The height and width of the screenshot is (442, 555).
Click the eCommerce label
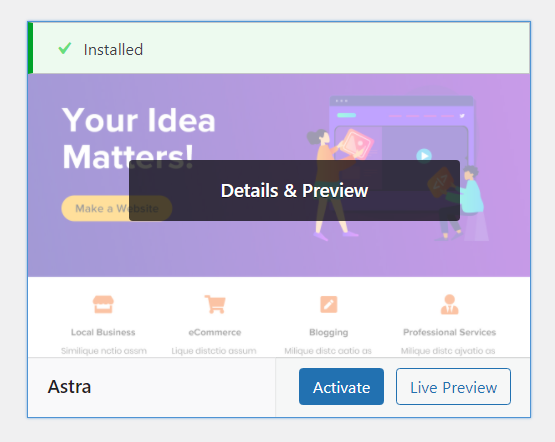(x=215, y=332)
